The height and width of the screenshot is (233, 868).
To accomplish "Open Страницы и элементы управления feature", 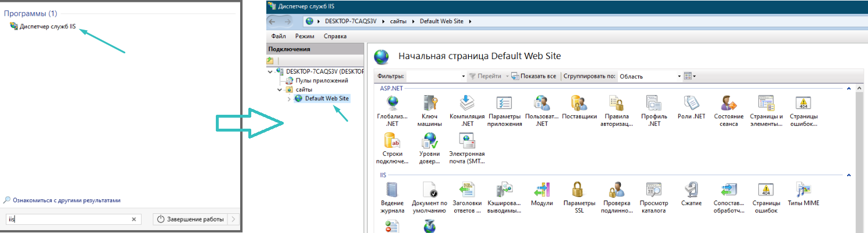I will (x=766, y=111).
